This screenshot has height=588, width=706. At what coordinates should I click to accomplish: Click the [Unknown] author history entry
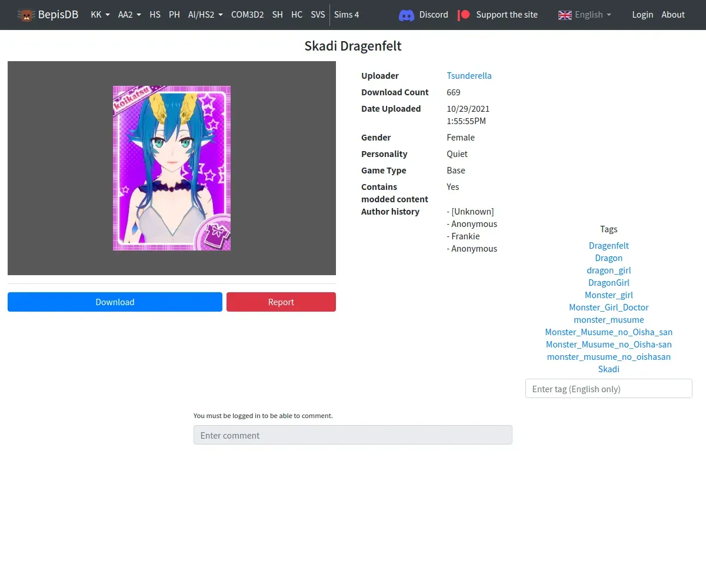click(471, 212)
